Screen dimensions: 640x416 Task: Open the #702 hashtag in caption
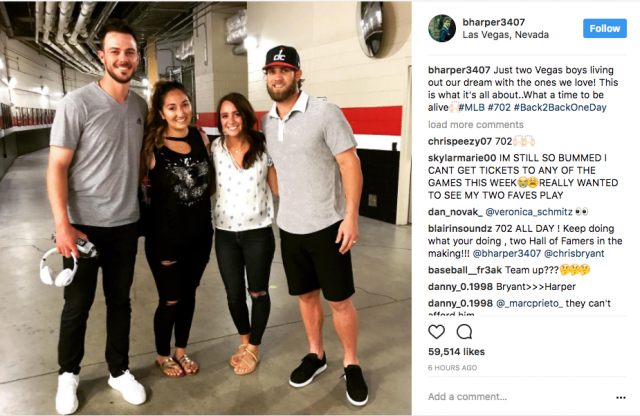[x=499, y=107]
